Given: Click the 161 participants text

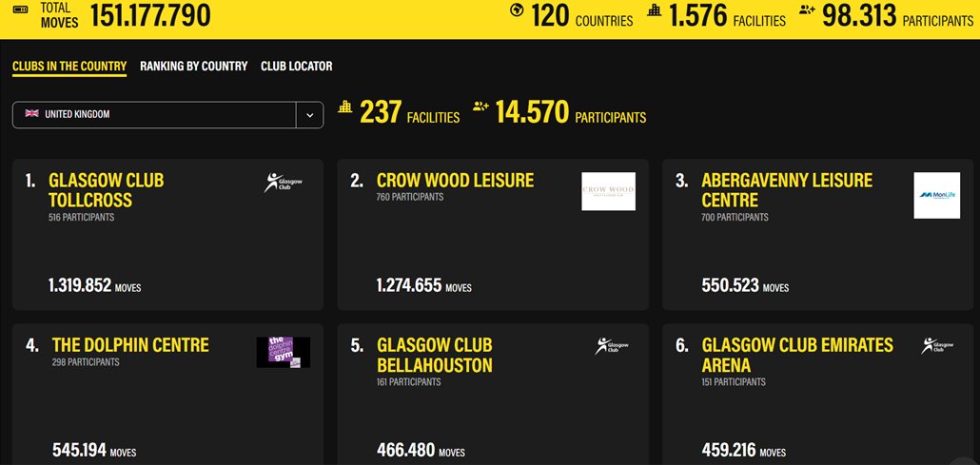Looking at the screenshot, I should click(x=409, y=382).
